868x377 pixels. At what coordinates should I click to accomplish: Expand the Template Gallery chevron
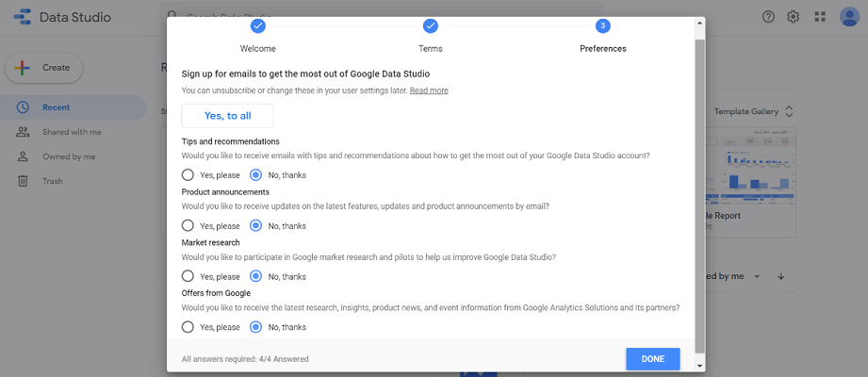(x=789, y=111)
